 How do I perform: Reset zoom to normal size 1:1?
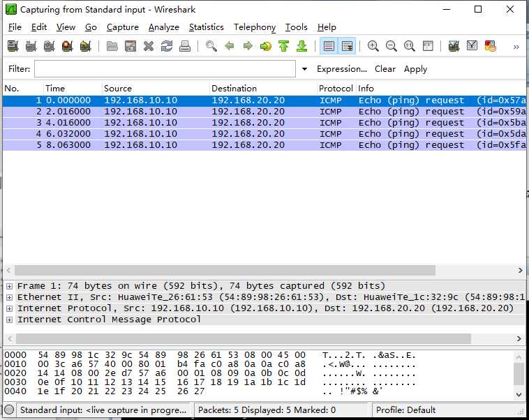coord(410,46)
